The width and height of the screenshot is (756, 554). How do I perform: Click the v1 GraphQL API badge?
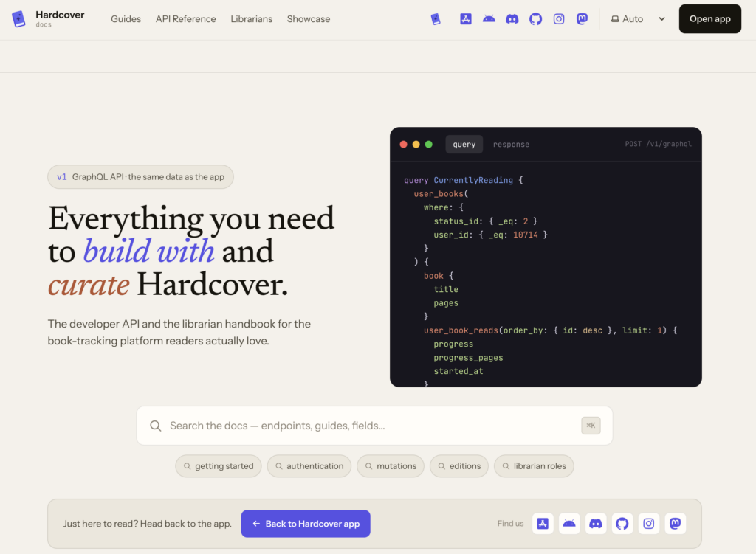pyautogui.click(x=140, y=177)
